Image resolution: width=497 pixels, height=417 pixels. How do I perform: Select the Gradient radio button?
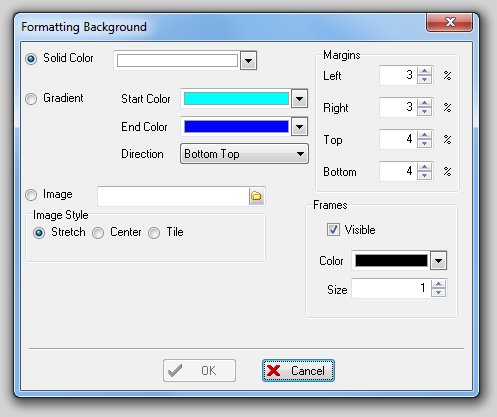[31, 99]
